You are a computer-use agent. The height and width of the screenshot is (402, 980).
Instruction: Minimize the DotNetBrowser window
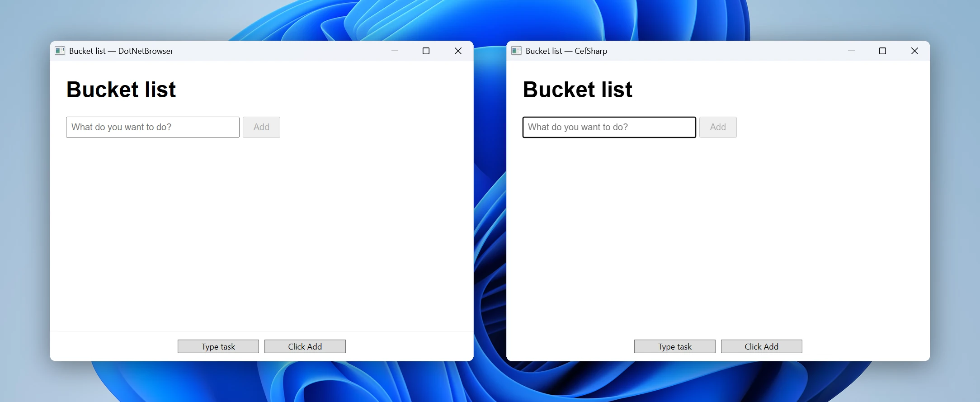(395, 51)
